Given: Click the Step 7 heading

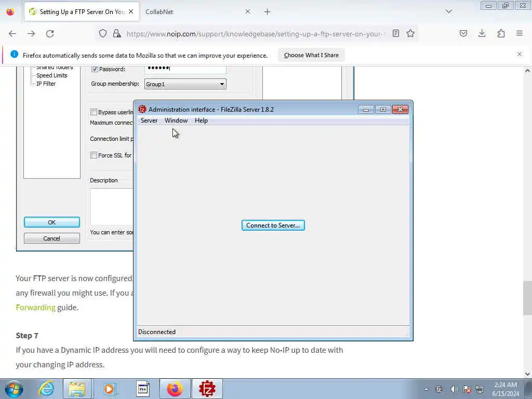Looking at the screenshot, I should point(27,336).
